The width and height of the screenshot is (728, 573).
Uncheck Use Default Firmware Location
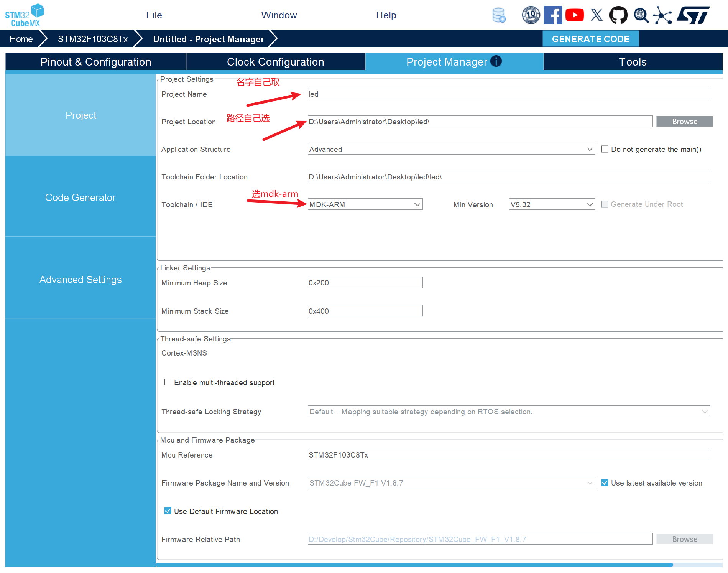click(168, 511)
